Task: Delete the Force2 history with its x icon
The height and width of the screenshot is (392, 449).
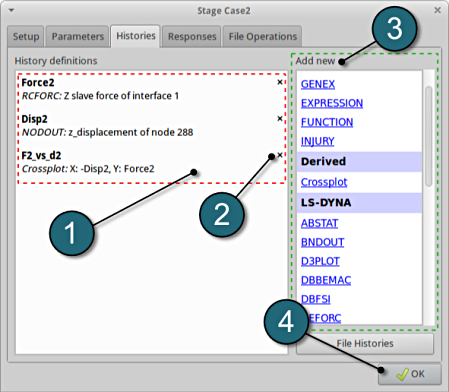Action: (280, 82)
